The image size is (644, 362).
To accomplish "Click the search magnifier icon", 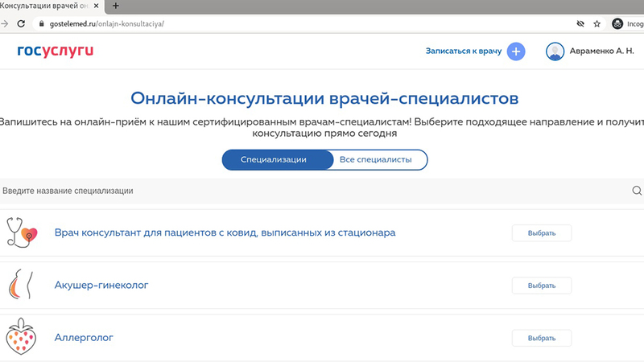I will click(x=637, y=191).
